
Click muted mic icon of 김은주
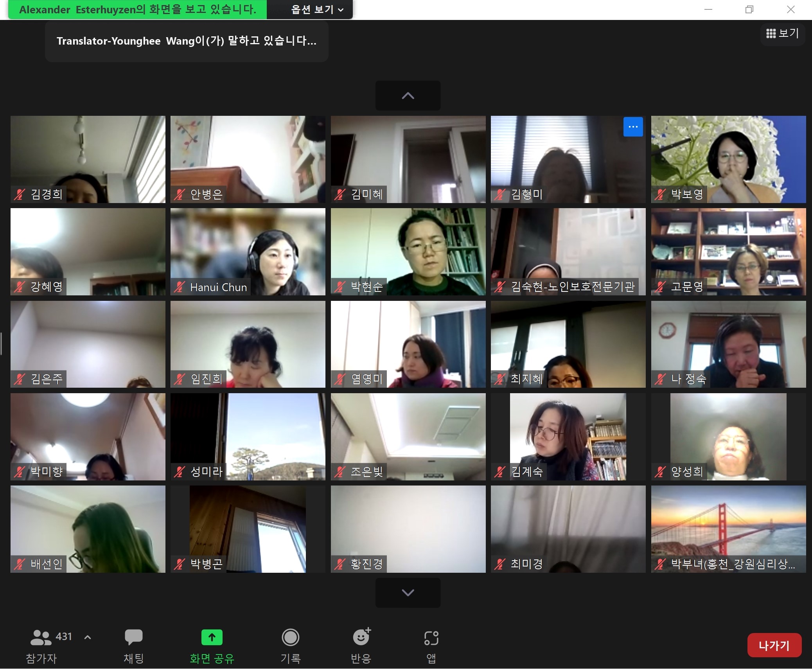click(20, 379)
